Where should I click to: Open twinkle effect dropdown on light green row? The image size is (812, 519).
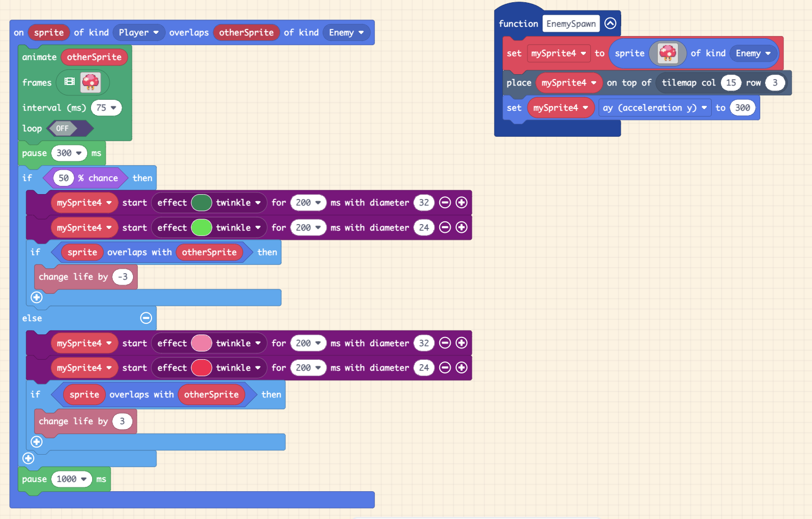point(238,227)
